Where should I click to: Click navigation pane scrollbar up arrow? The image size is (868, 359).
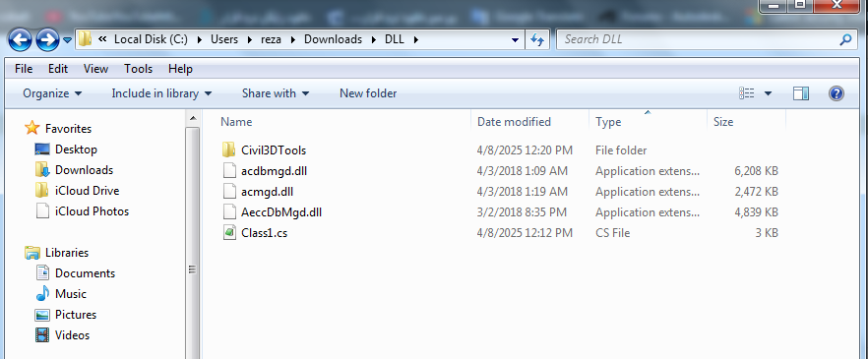192,118
